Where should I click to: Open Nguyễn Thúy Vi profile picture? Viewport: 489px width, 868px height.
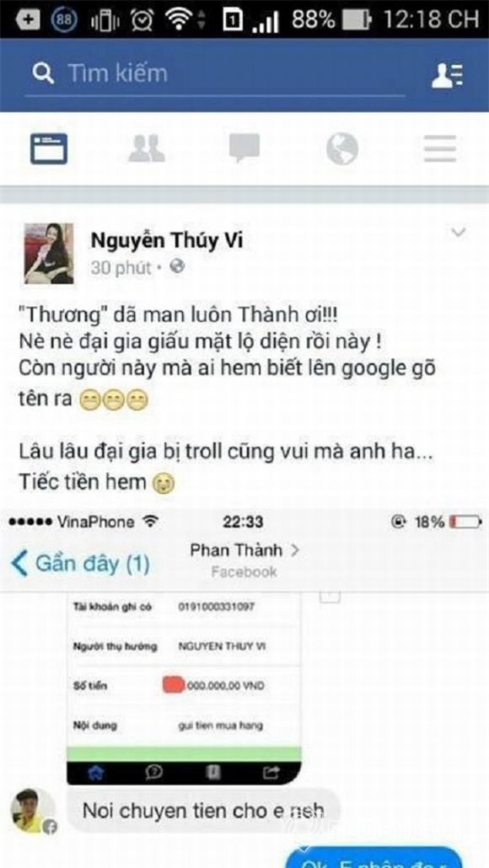49,254
